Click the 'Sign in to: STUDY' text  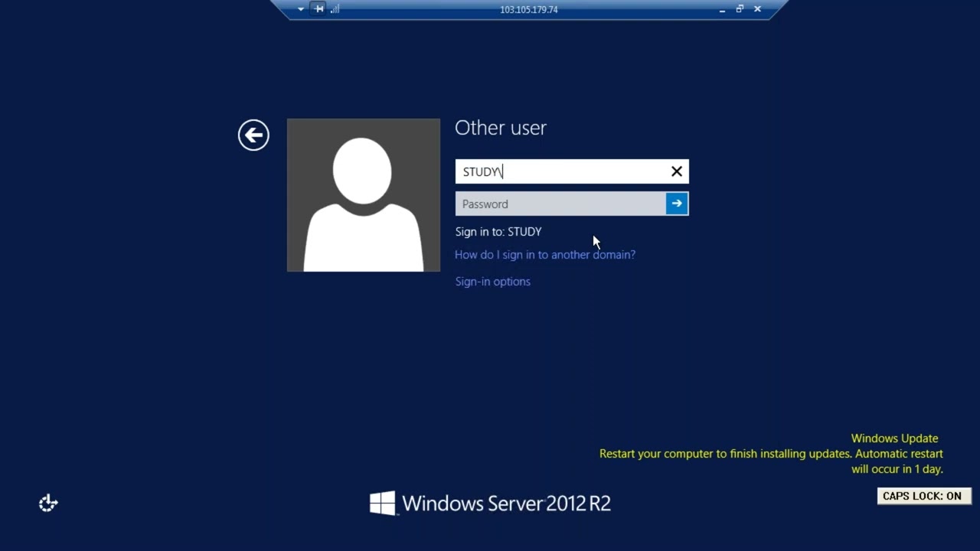(x=498, y=232)
